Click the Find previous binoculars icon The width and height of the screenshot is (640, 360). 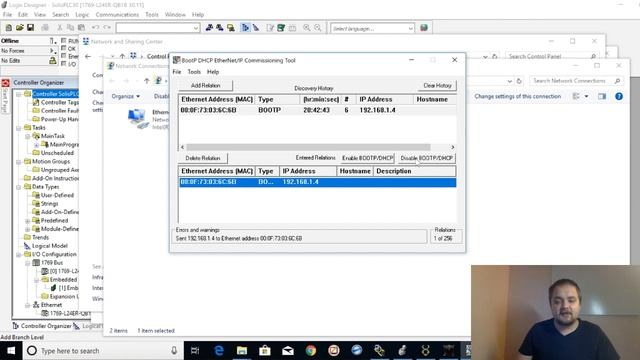[x=209, y=28]
